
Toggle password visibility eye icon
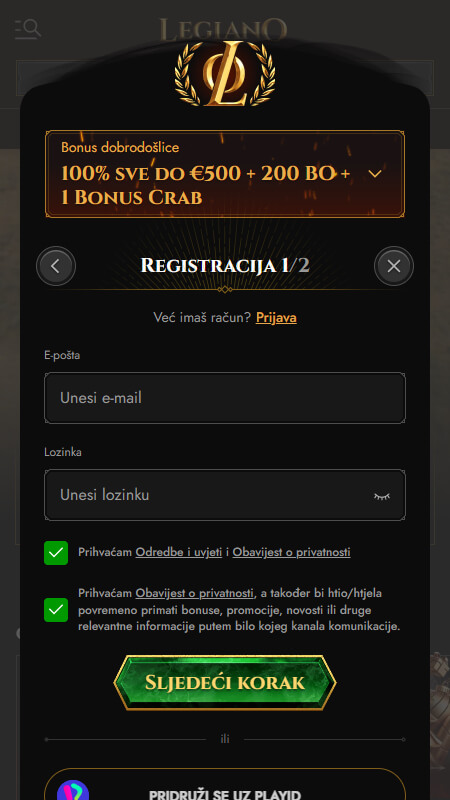pyautogui.click(x=381, y=495)
